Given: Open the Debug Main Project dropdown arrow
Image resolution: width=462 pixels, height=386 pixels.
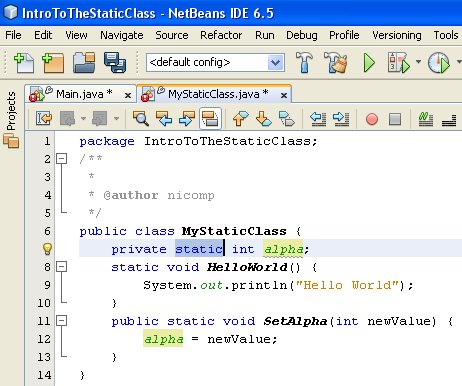Looking at the screenshot, I should pyautogui.click(x=418, y=62).
